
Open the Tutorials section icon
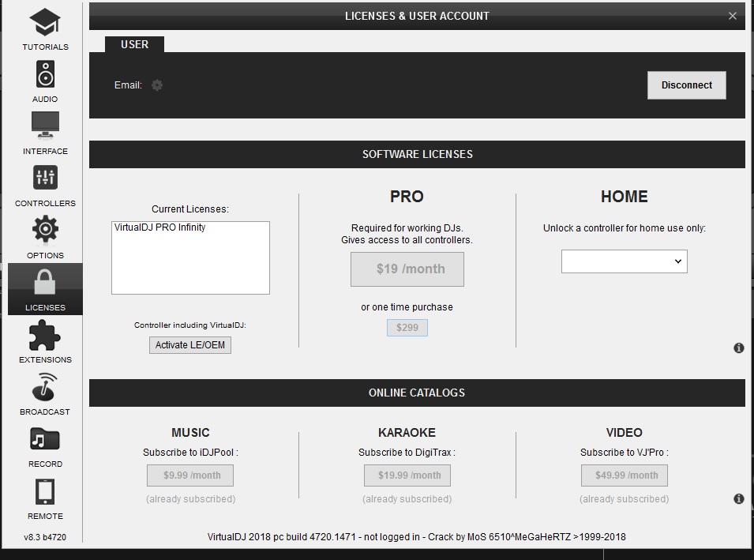pos(45,22)
